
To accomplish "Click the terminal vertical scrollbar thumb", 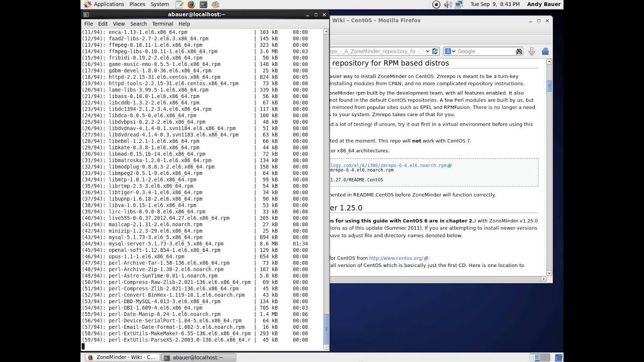I will (327, 328).
